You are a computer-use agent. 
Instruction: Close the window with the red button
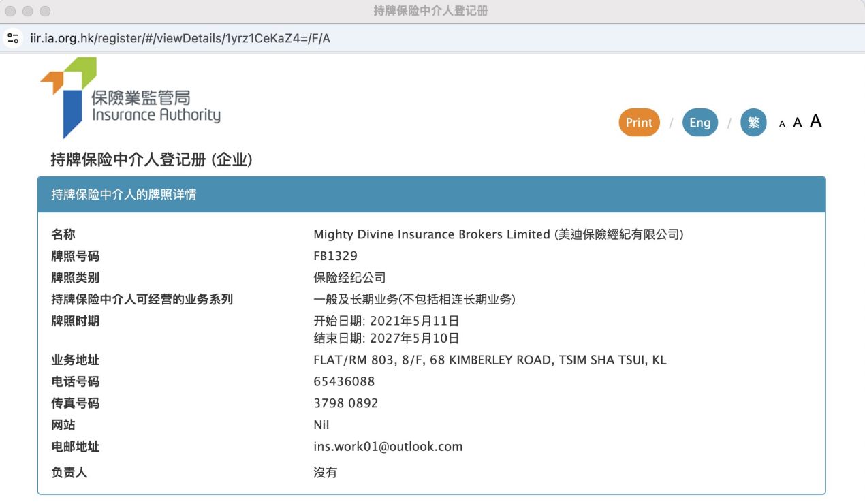(x=12, y=12)
